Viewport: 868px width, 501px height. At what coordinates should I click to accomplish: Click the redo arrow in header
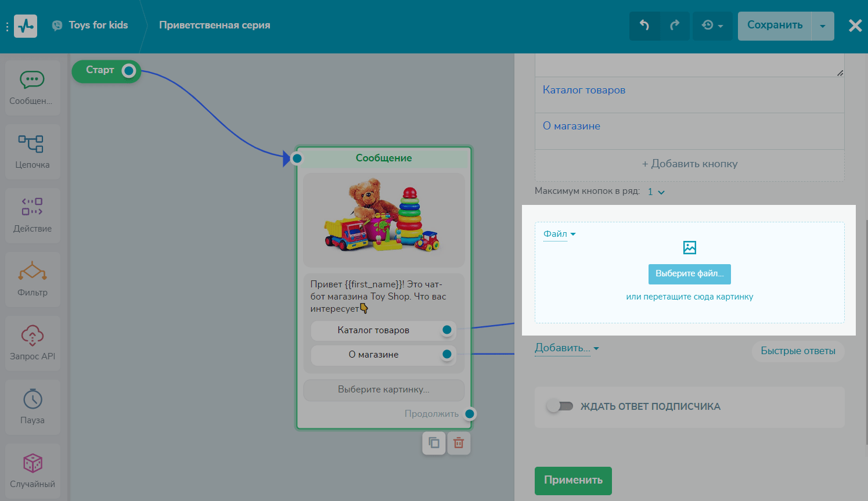coord(675,26)
